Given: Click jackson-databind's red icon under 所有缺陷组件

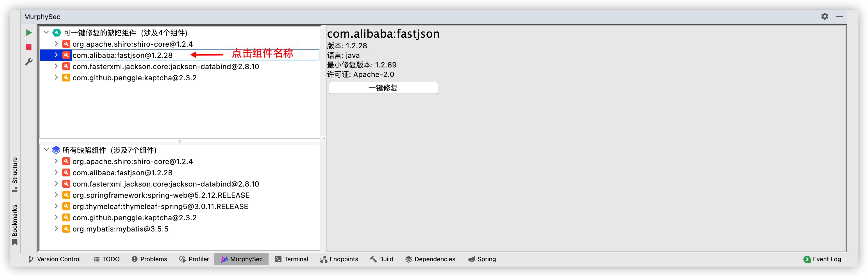Looking at the screenshot, I should (x=66, y=184).
